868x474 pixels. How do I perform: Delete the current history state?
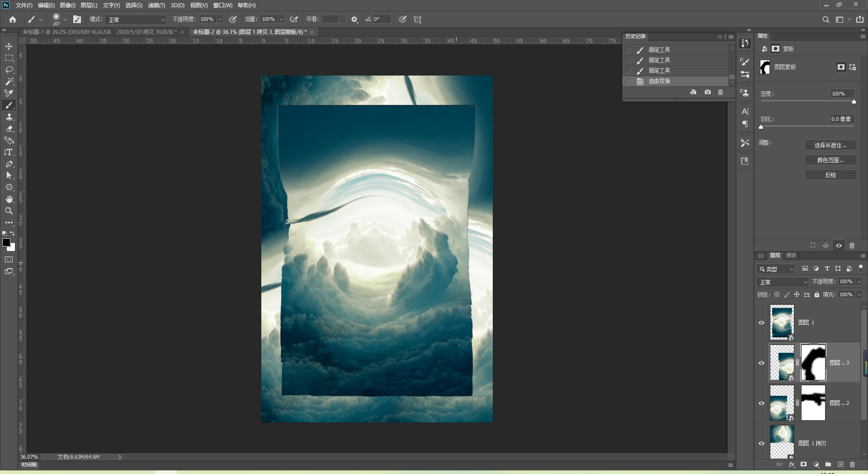click(720, 92)
